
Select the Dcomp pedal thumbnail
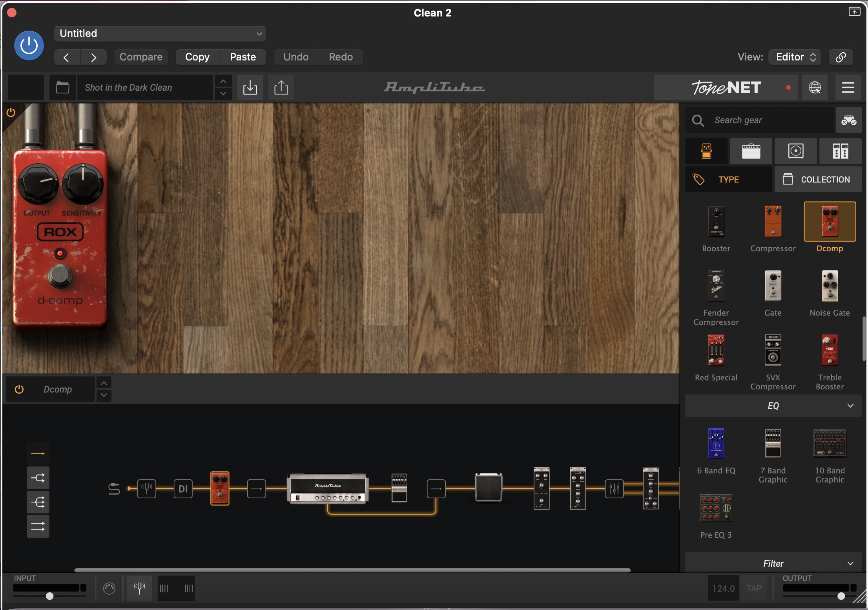[x=830, y=222]
